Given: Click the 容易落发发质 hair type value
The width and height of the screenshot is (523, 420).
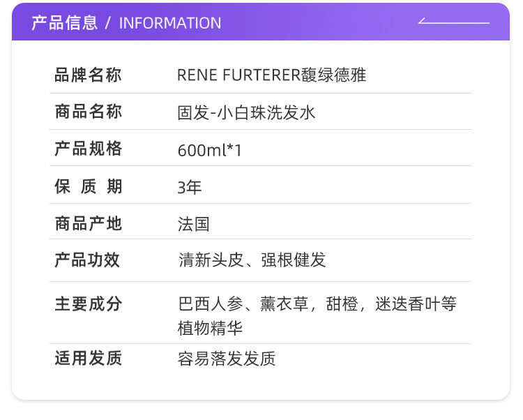Looking at the screenshot, I should point(227,359).
